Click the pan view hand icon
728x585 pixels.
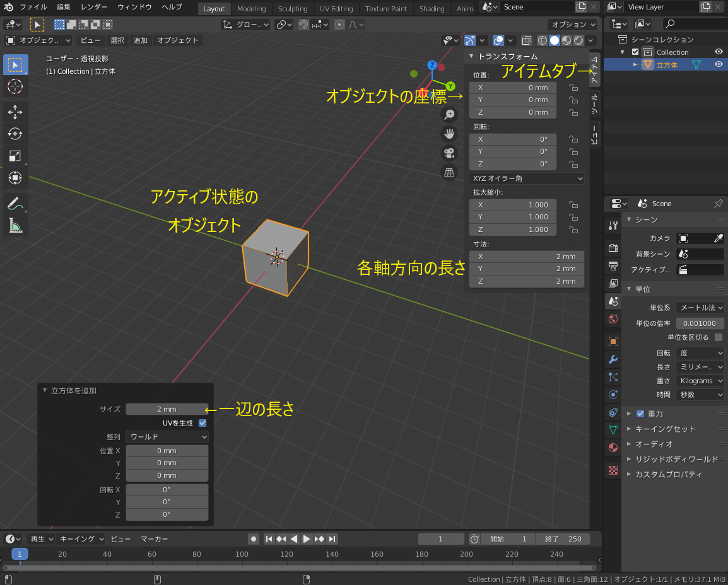[449, 134]
